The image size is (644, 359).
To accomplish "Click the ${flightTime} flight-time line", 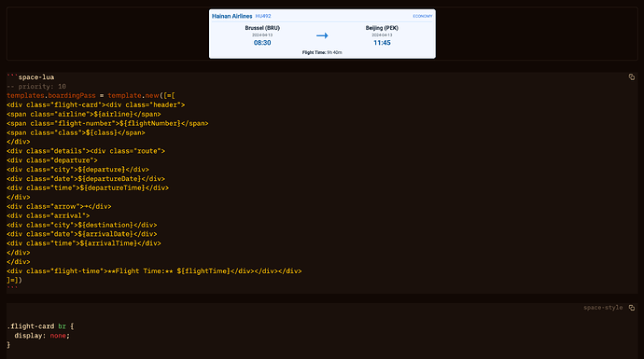I will click(x=154, y=271).
